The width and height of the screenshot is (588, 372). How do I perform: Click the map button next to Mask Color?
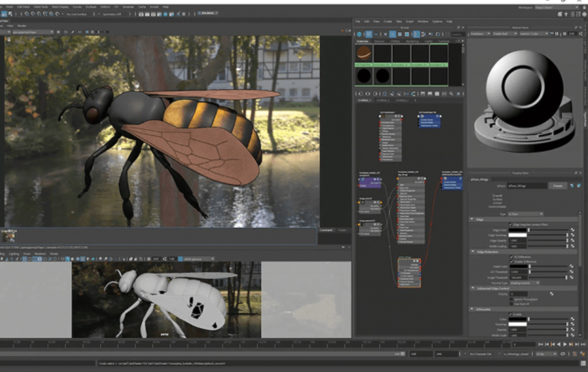click(572, 266)
